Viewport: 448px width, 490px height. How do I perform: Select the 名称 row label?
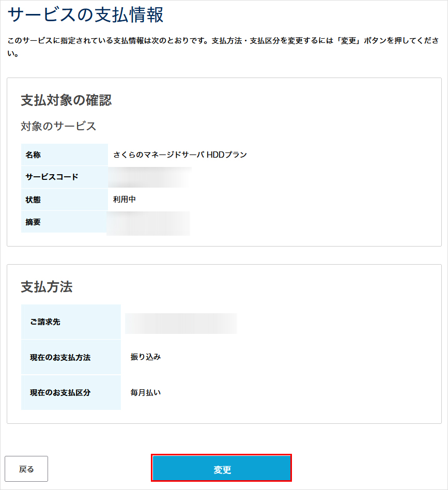tap(36, 155)
